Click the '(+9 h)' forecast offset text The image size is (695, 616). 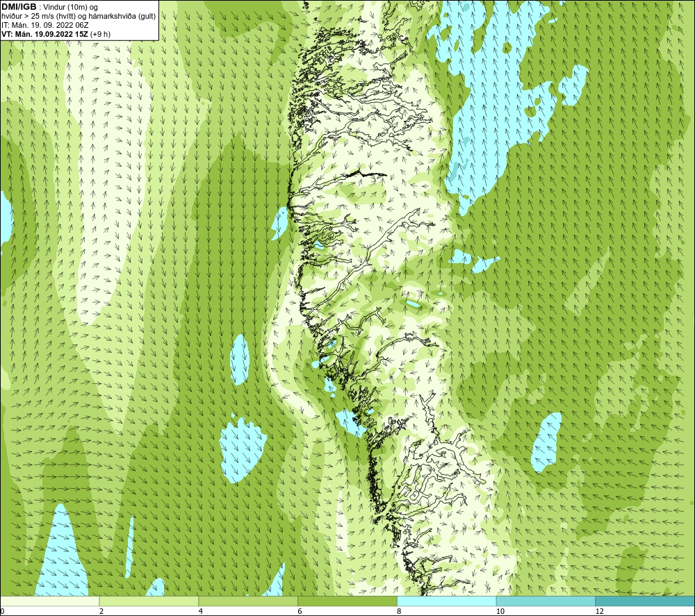tap(100, 33)
